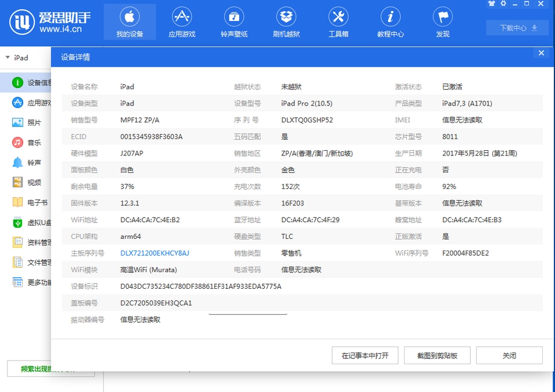The height and width of the screenshot is (392, 555).
Task: Open 电子书 ebook sidebar icon
Action: (x=17, y=202)
